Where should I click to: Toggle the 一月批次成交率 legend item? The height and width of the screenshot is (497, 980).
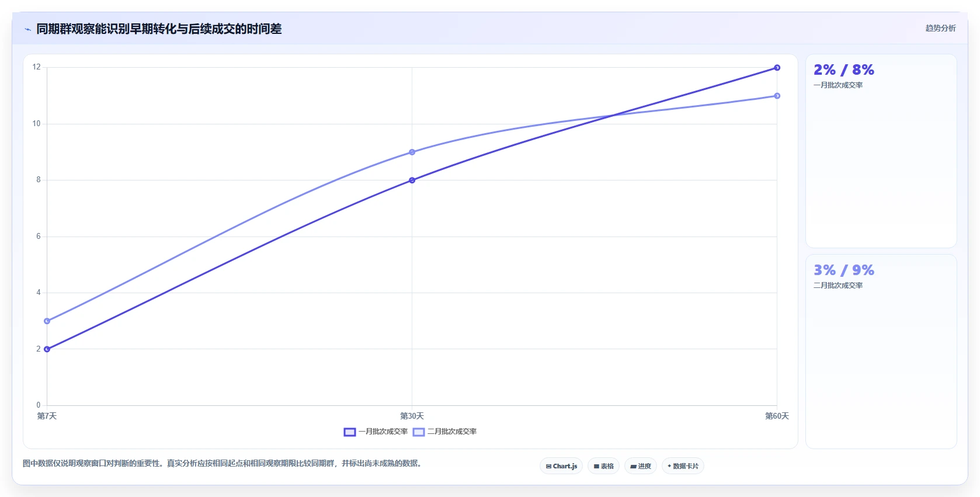coord(376,432)
